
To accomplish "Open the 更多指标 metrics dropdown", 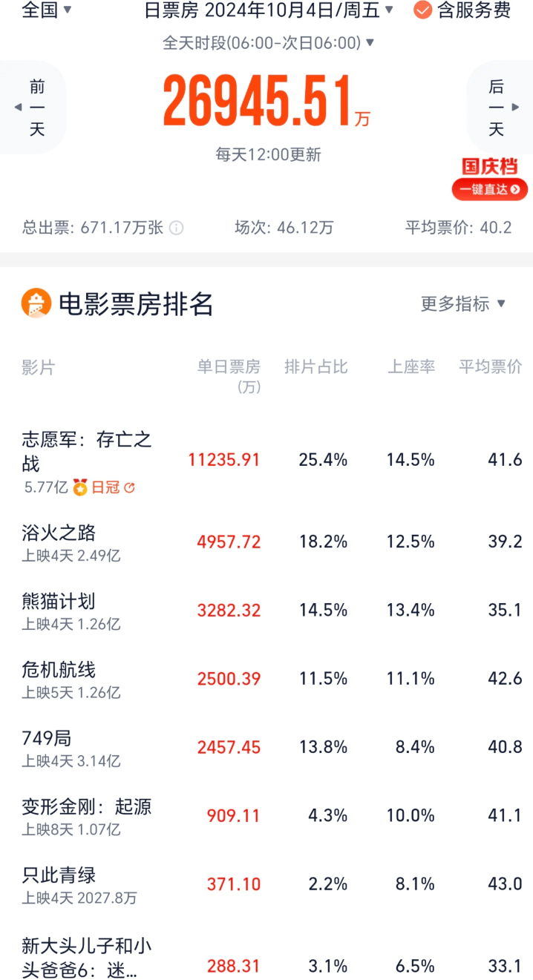I will tap(463, 303).
